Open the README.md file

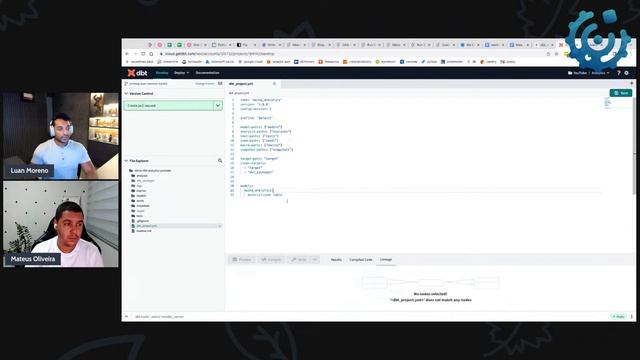pyautogui.click(x=141, y=231)
